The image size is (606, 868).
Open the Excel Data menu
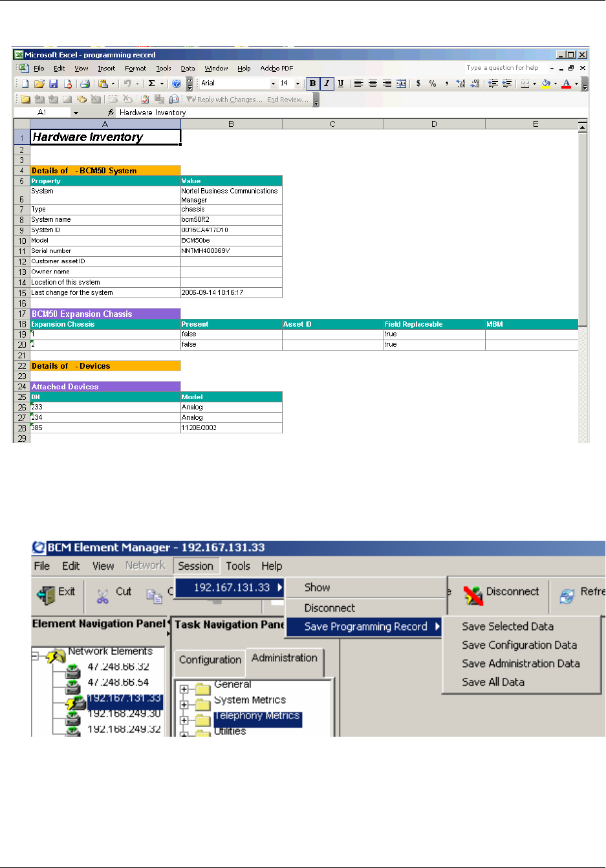click(188, 68)
